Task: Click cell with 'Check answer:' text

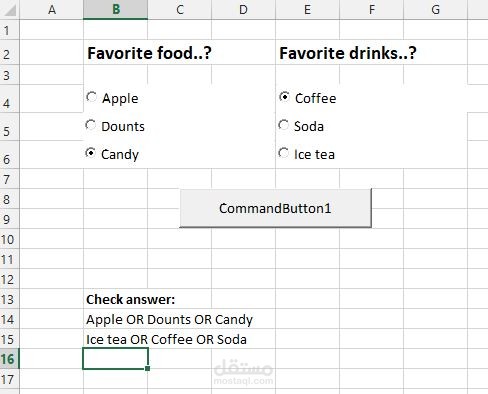Action: click(x=115, y=299)
